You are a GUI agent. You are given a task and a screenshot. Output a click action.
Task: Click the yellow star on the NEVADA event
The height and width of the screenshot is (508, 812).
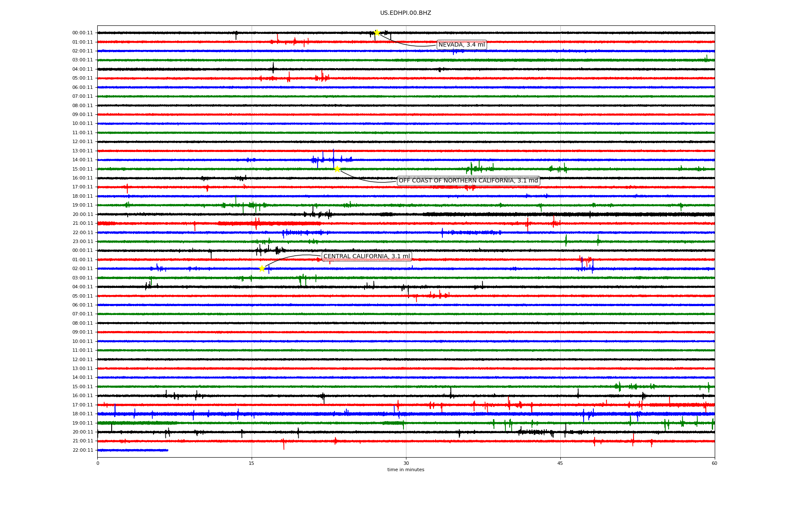click(377, 33)
